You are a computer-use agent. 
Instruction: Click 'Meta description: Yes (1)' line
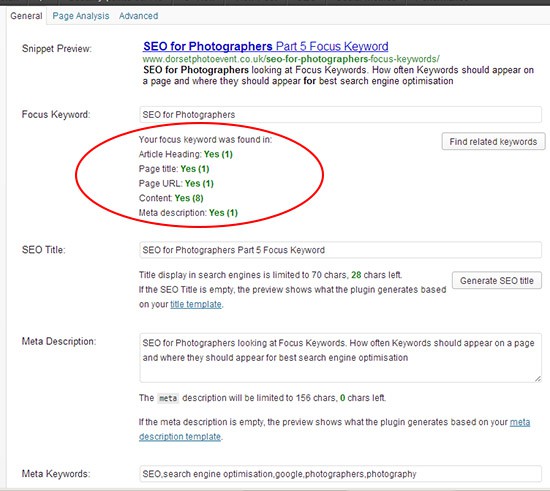(188, 213)
